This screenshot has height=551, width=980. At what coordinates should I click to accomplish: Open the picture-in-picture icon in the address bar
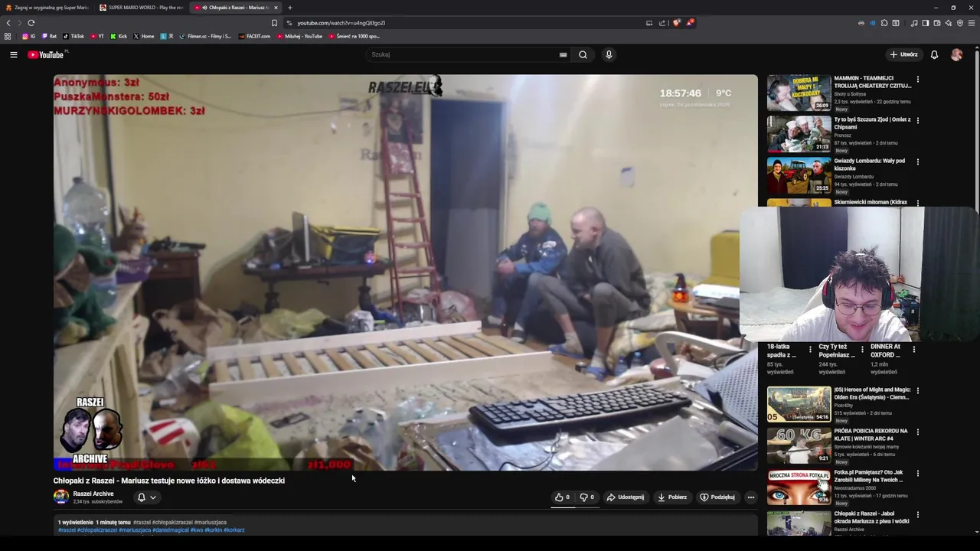pos(649,23)
